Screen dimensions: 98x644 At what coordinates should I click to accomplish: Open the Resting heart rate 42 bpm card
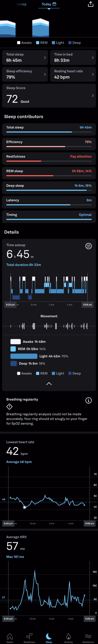(73, 74)
